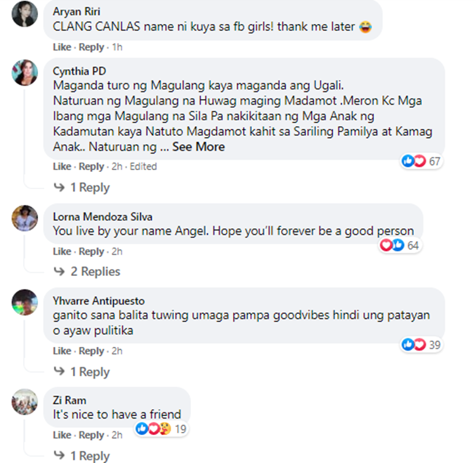Like Zi Ram's comment

(62, 435)
